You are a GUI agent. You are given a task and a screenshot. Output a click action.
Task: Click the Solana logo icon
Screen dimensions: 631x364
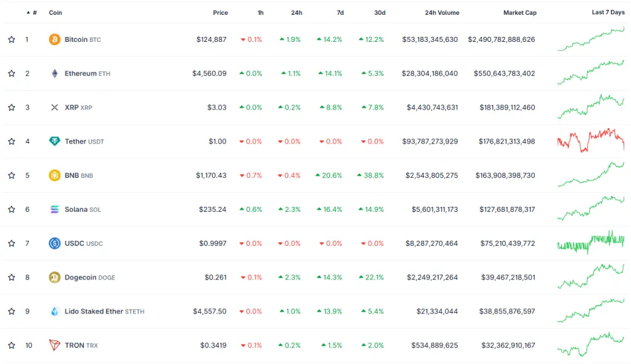pyautogui.click(x=55, y=209)
